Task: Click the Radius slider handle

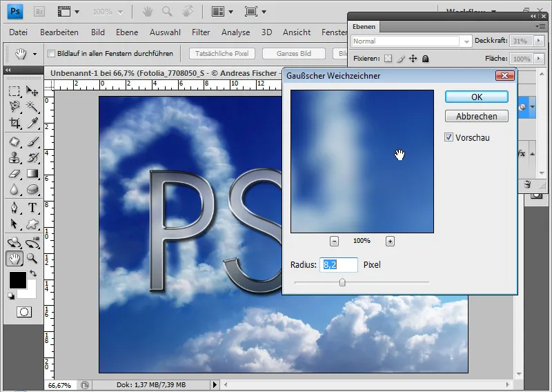Action: pyautogui.click(x=342, y=282)
